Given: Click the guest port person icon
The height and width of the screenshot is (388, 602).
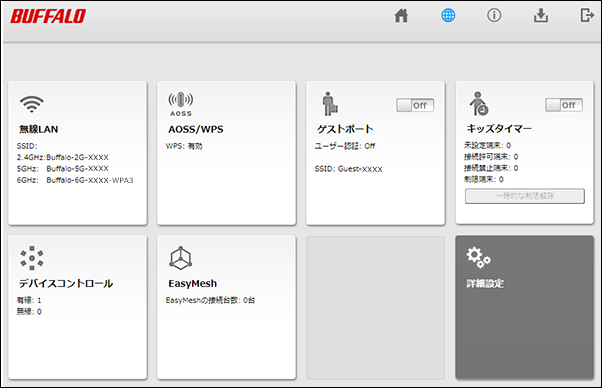Looking at the screenshot, I should (x=330, y=104).
